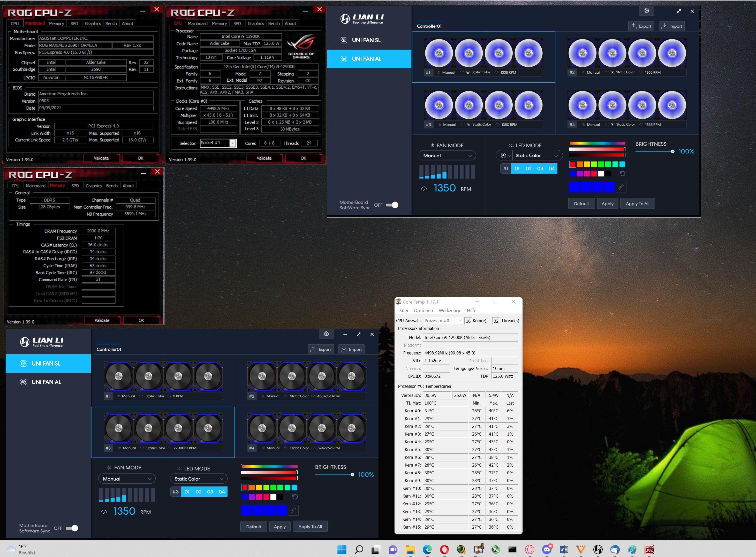Click Default in lower L-Connect window
The width and height of the screenshot is (756, 557).
(253, 527)
